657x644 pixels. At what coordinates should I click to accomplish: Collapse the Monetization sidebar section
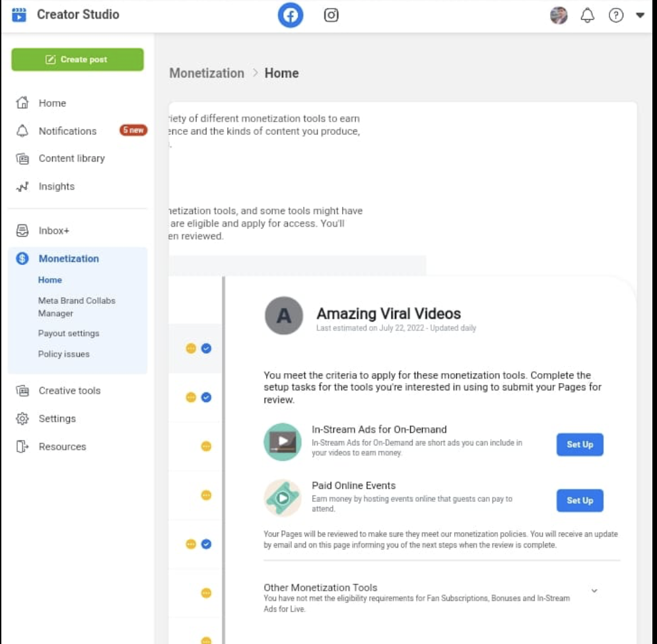69,259
